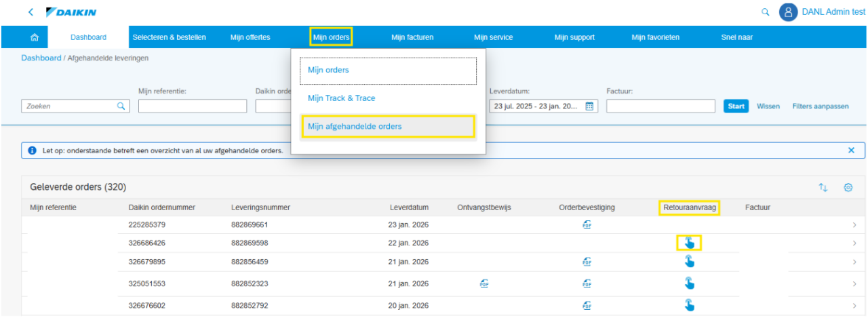
Task: Open calendar picker in Leverdatum field
Action: coord(589,106)
